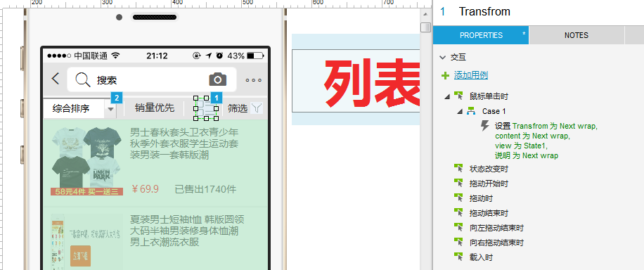Click the 向左拖动结束时 event icon
The width and height of the screenshot is (644, 270).
(x=458, y=228)
